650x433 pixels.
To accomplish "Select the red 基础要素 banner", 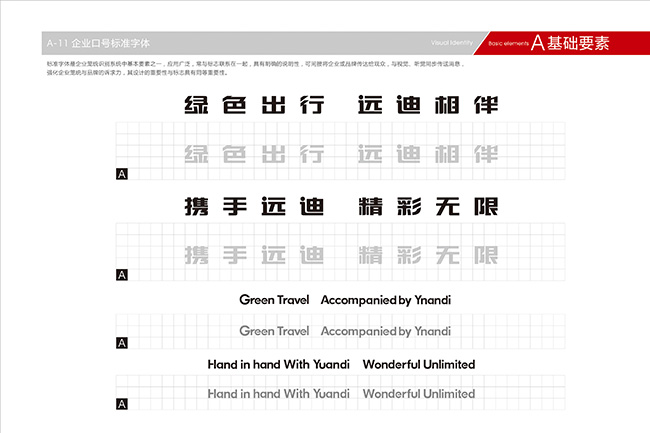I will [x=572, y=43].
